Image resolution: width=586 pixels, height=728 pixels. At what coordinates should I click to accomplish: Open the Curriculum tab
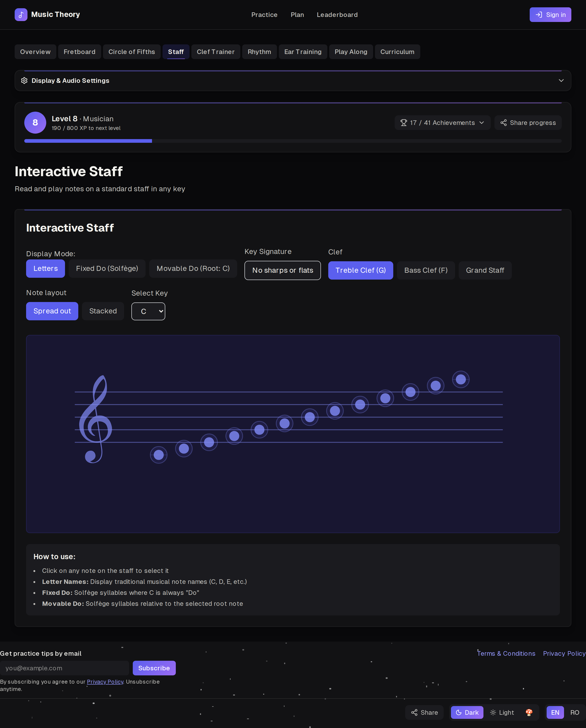click(397, 52)
